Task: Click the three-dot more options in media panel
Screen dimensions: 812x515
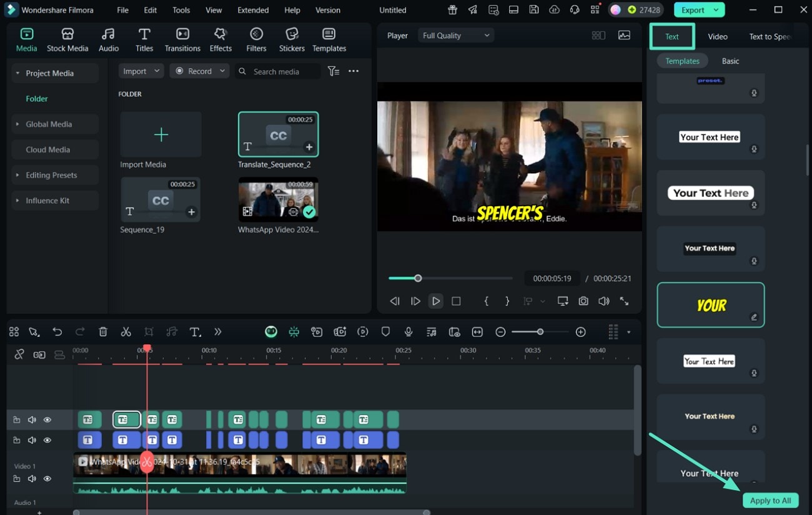Action: tap(354, 71)
